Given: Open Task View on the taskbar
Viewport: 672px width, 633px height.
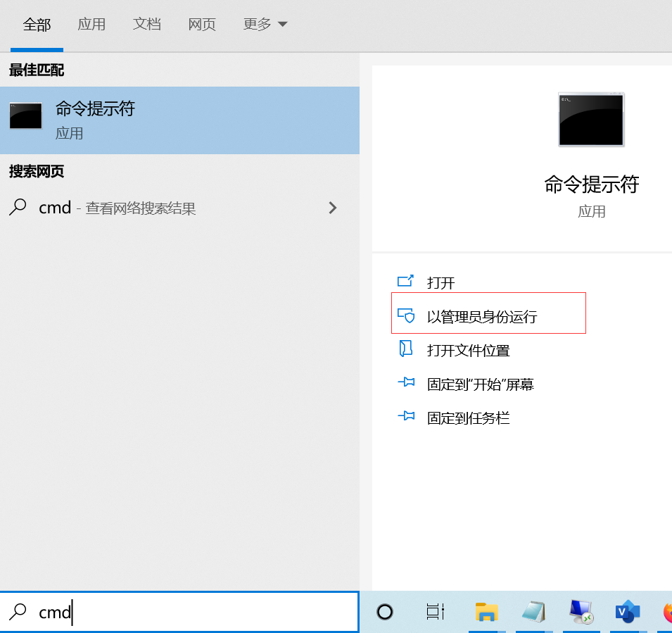Looking at the screenshot, I should point(436,612).
